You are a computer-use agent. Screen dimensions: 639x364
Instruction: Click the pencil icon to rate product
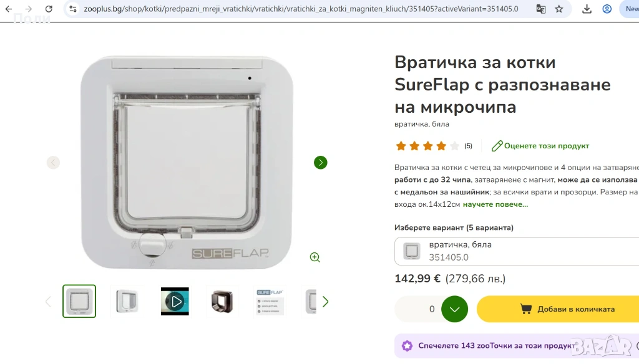click(497, 146)
